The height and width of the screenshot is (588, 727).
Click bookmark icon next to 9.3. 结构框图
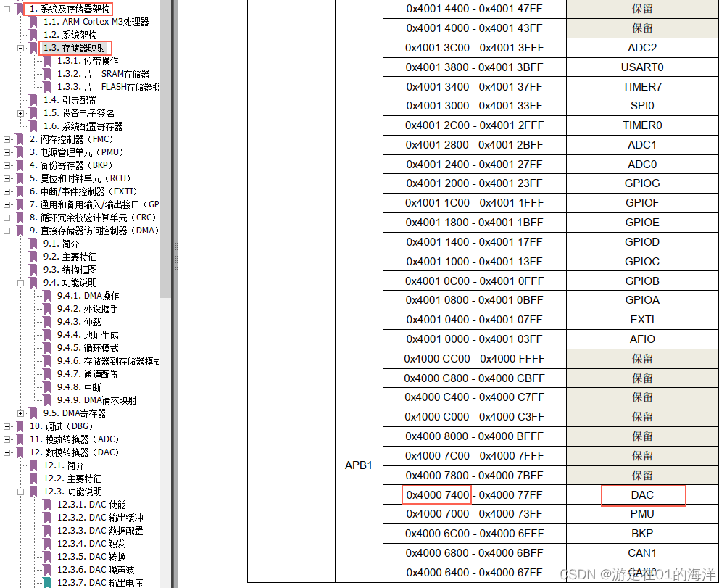[33, 270]
